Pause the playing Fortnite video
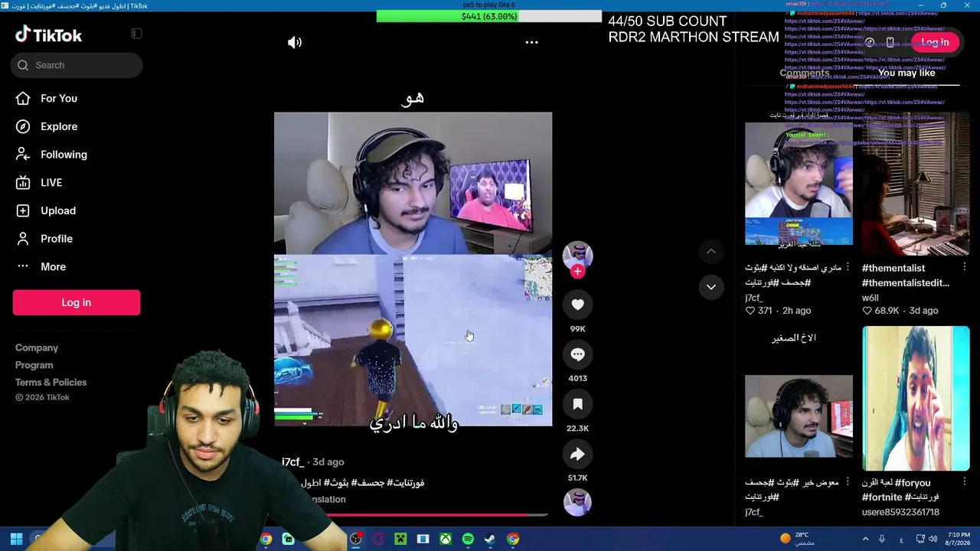 413,269
